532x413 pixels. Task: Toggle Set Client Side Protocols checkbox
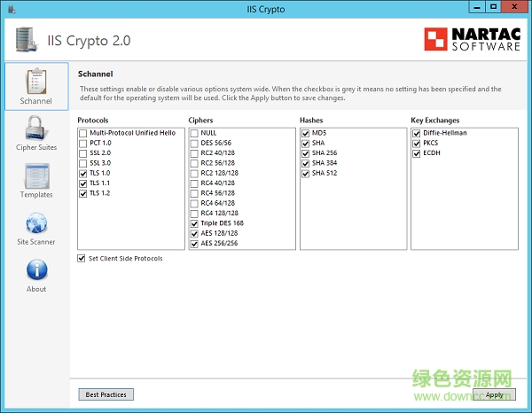click(x=82, y=259)
